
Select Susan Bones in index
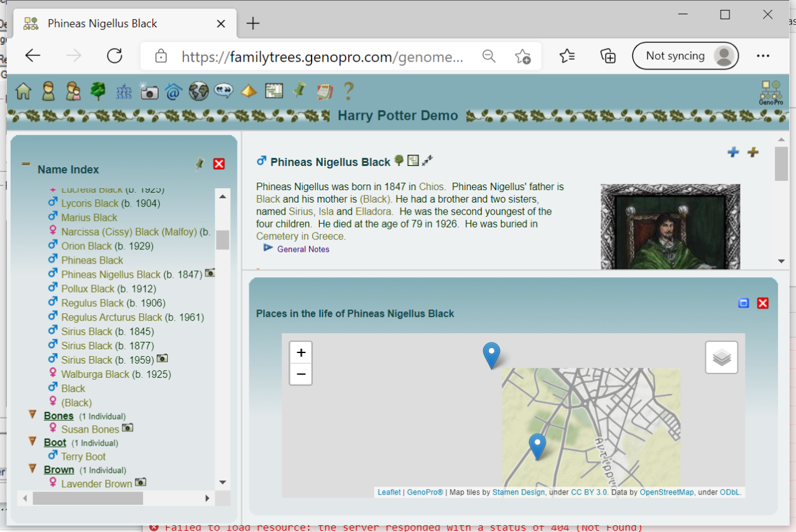coord(91,429)
